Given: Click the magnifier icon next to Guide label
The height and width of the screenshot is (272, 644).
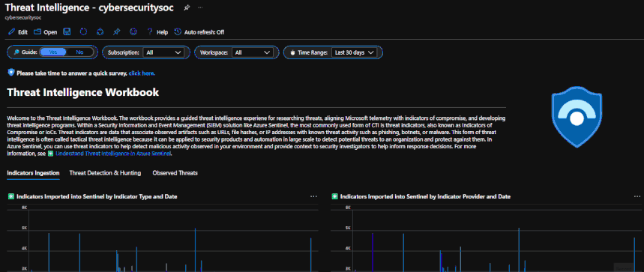Looking at the screenshot, I should [x=16, y=52].
